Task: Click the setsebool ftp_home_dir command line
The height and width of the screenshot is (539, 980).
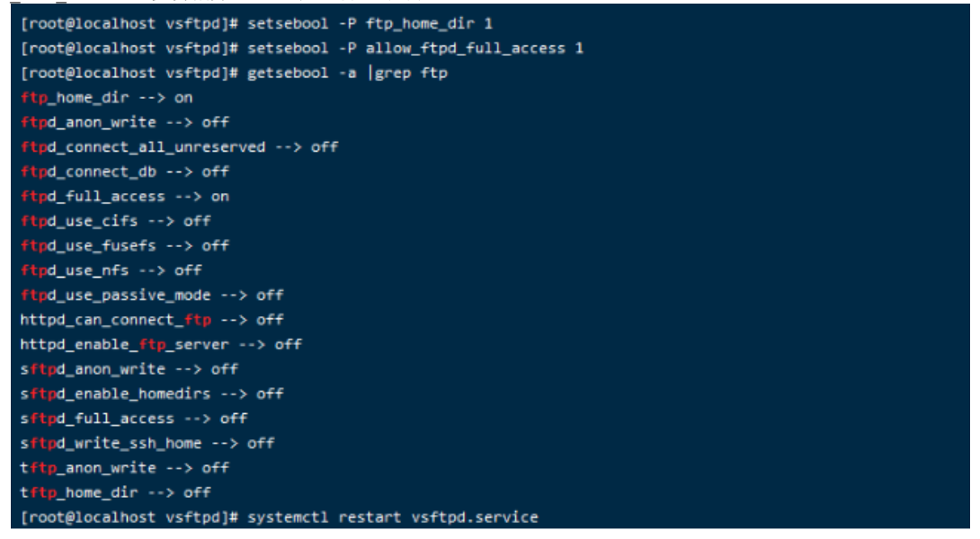Action: click(256, 23)
